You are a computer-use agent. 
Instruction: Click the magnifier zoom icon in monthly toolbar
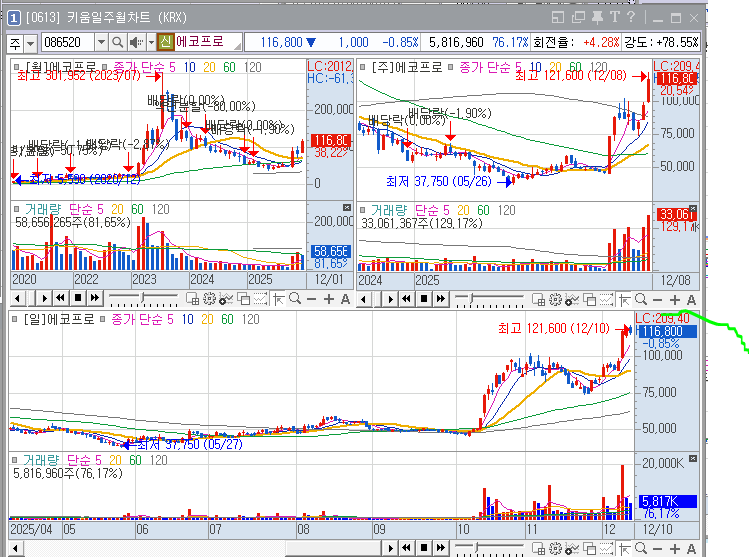click(295, 299)
